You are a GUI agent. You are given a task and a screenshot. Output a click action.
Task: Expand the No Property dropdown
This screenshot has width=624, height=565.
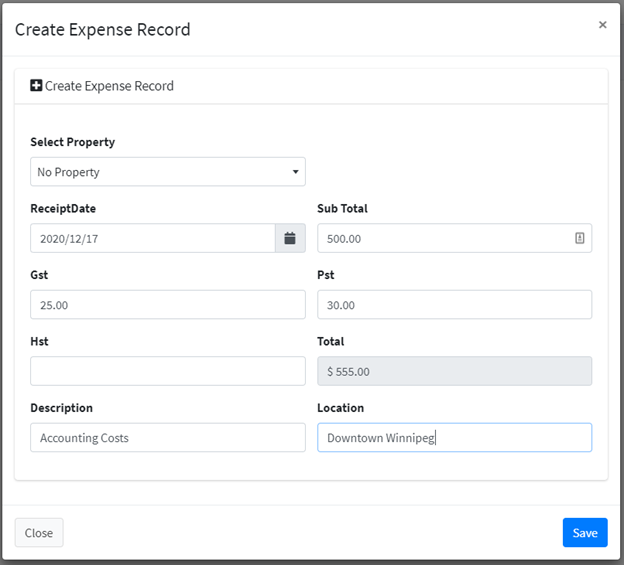[x=168, y=171]
